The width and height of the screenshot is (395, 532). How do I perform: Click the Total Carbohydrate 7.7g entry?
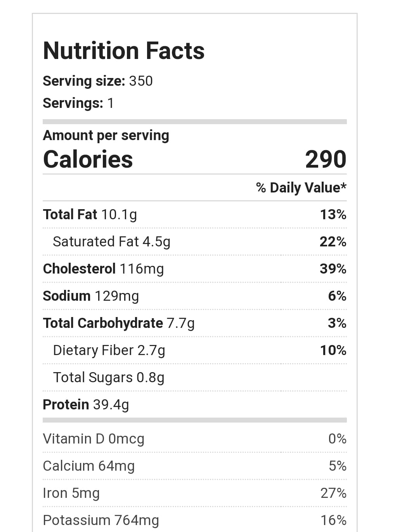119,323
